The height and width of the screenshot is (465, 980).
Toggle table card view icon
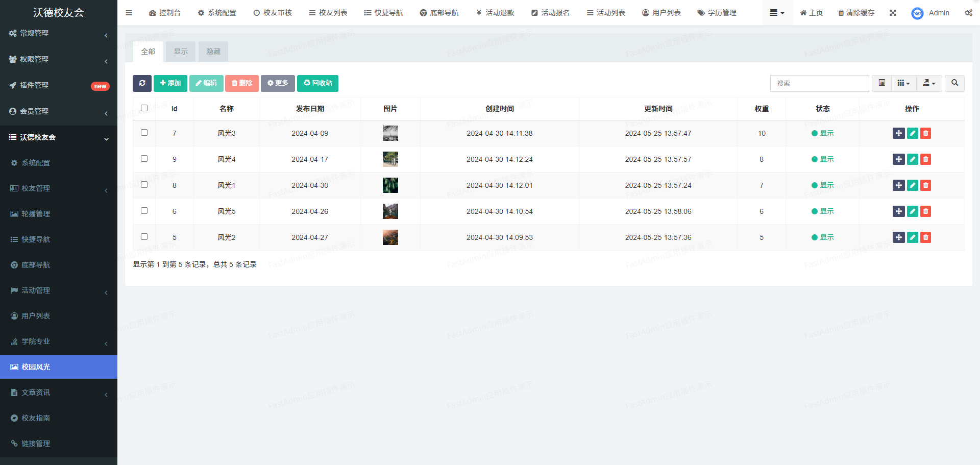pyautogui.click(x=881, y=83)
